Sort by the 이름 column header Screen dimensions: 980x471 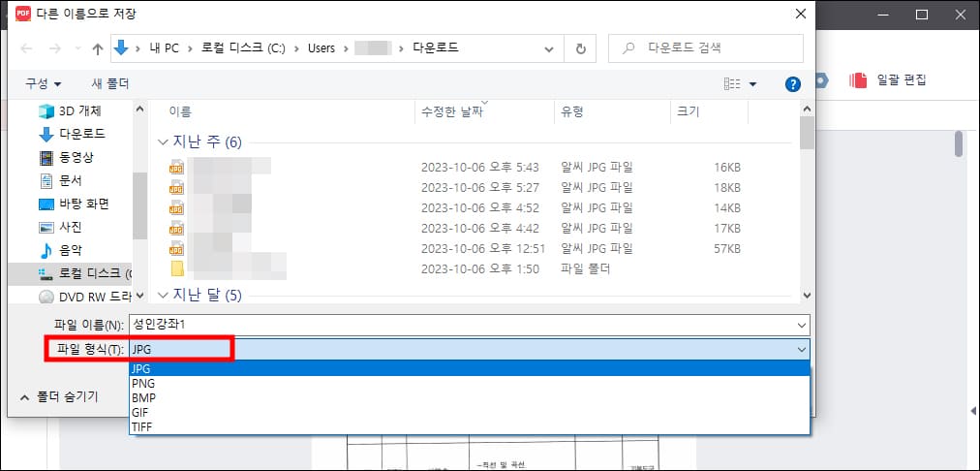click(x=180, y=112)
